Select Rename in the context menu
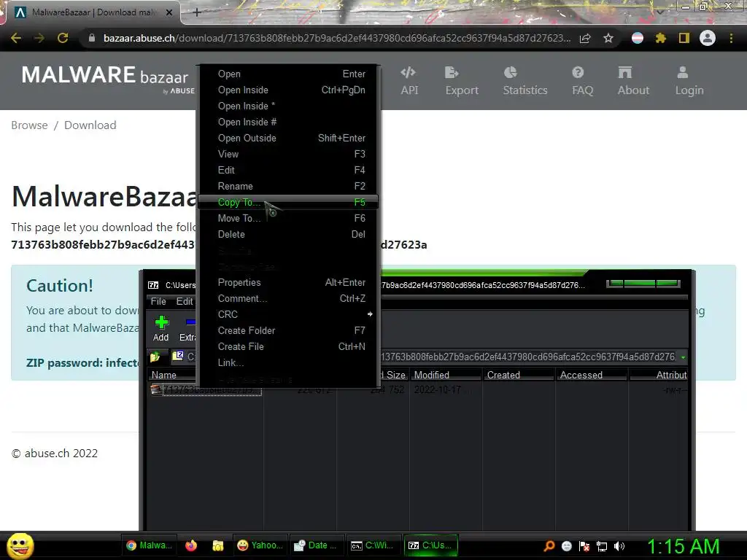This screenshot has height=560, width=747. tap(287, 186)
